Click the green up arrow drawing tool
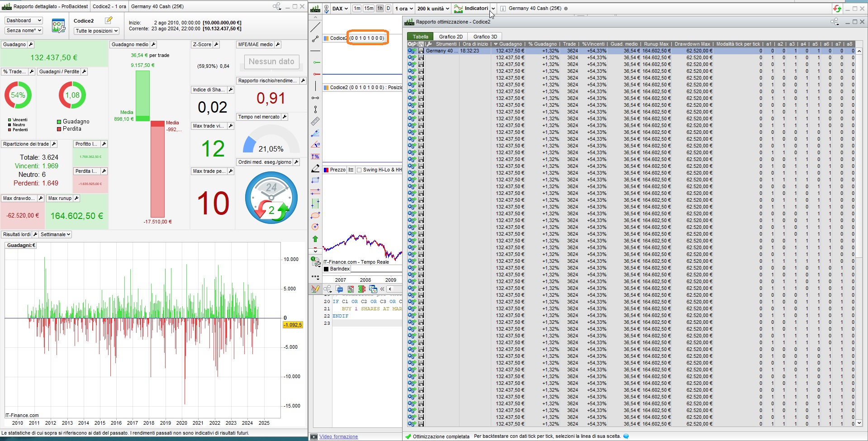This screenshot has width=868, height=441. click(315, 239)
